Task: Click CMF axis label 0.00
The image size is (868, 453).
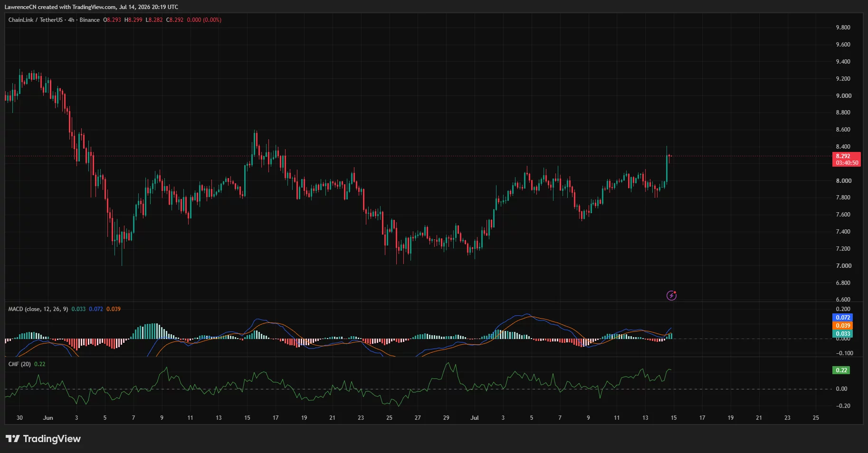Action: tap(841, 389)
